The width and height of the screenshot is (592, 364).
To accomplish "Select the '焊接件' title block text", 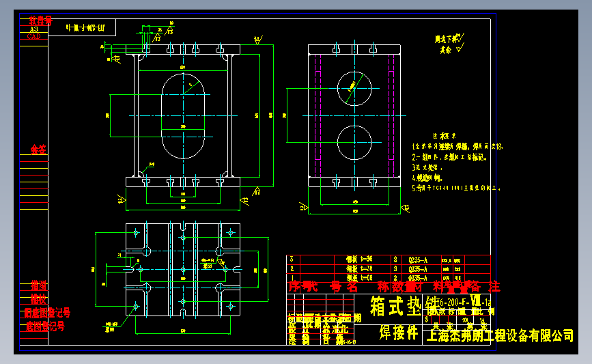I will point(399,333).
